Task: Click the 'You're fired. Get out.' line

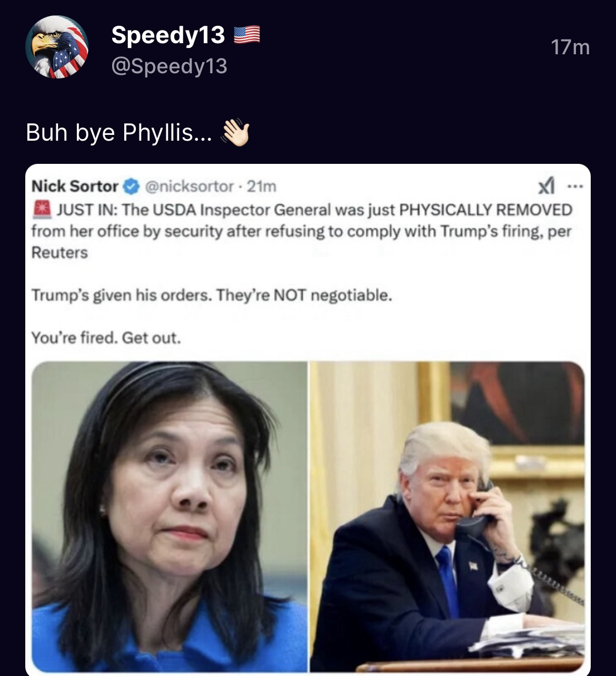Action: click(106, 337)
